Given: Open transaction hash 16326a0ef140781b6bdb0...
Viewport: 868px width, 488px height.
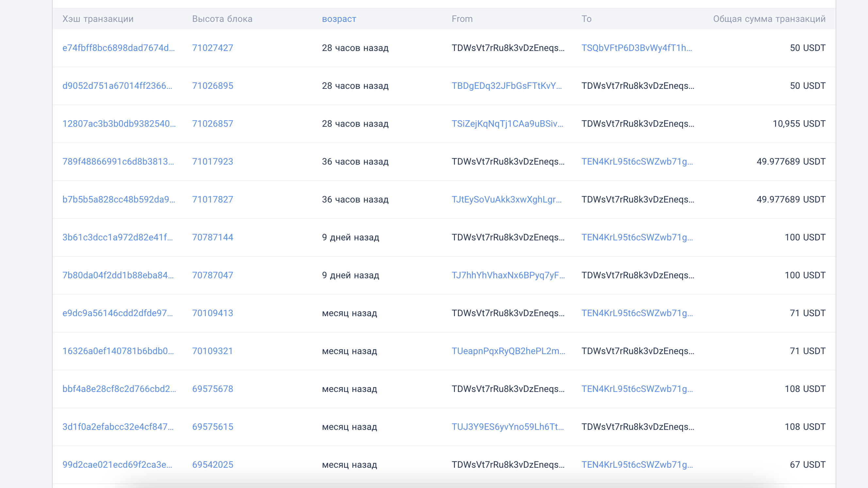Looking at the screenshot, I should [x=118, y=351].
